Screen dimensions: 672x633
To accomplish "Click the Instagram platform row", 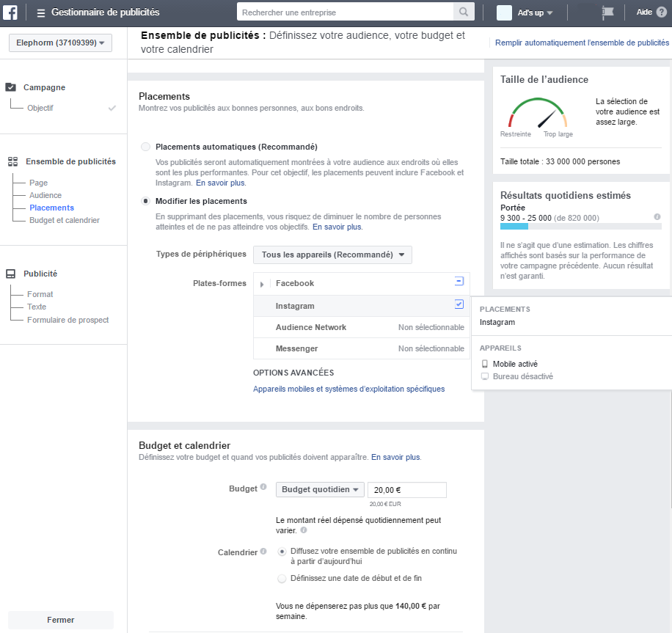I will pos(362,306).
